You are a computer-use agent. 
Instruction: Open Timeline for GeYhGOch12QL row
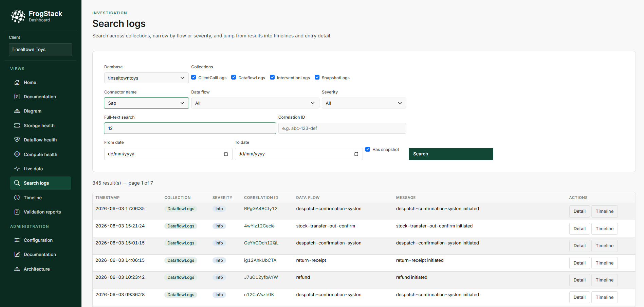coord(604,246)
